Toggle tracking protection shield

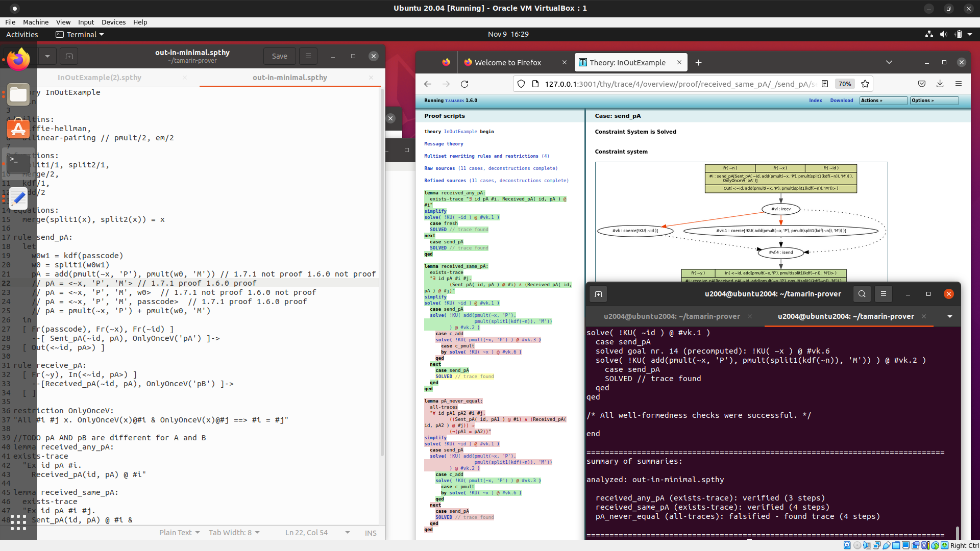click(521, 84)
